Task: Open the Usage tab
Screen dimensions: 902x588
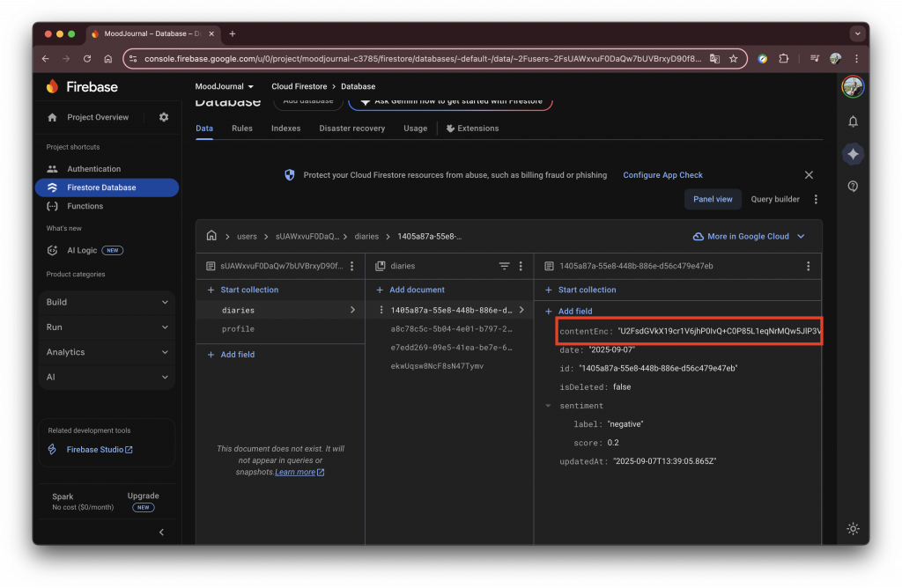Action: (x=416, y=129)
